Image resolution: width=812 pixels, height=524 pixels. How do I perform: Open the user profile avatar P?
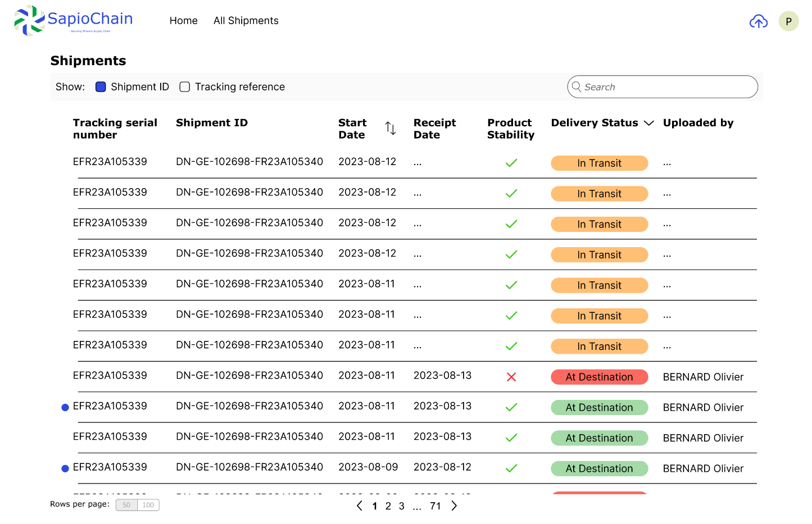click(788, 21)
